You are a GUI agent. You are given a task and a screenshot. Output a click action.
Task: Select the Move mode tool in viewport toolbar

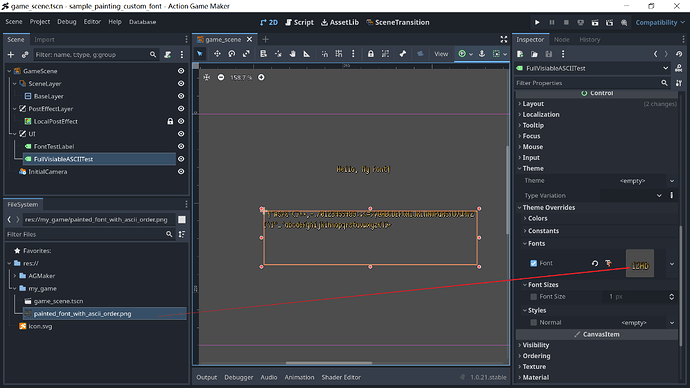click(217, 54)
